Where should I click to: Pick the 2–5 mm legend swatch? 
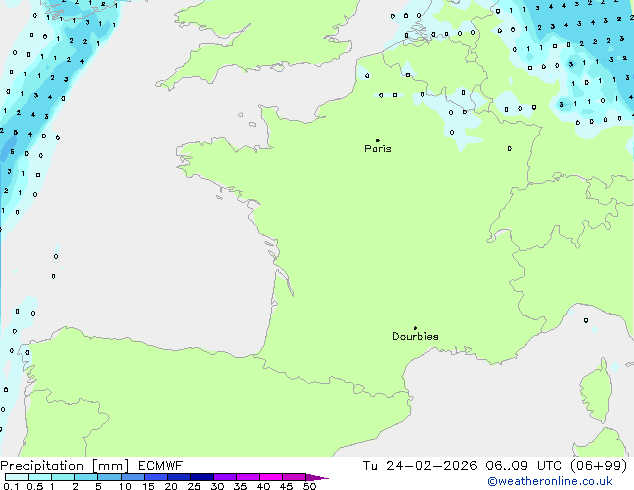point(86,477)
